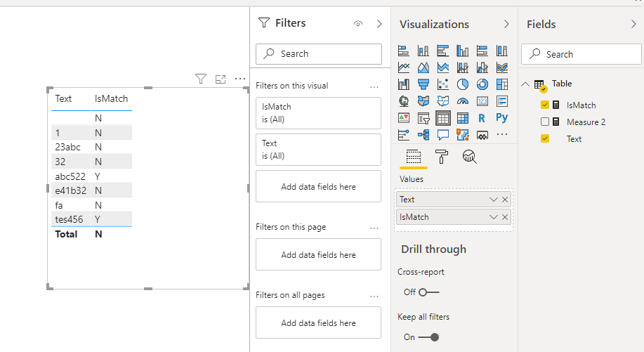Open the Format paint roller tab
644x352 pixels.
(x=442, y=157)
